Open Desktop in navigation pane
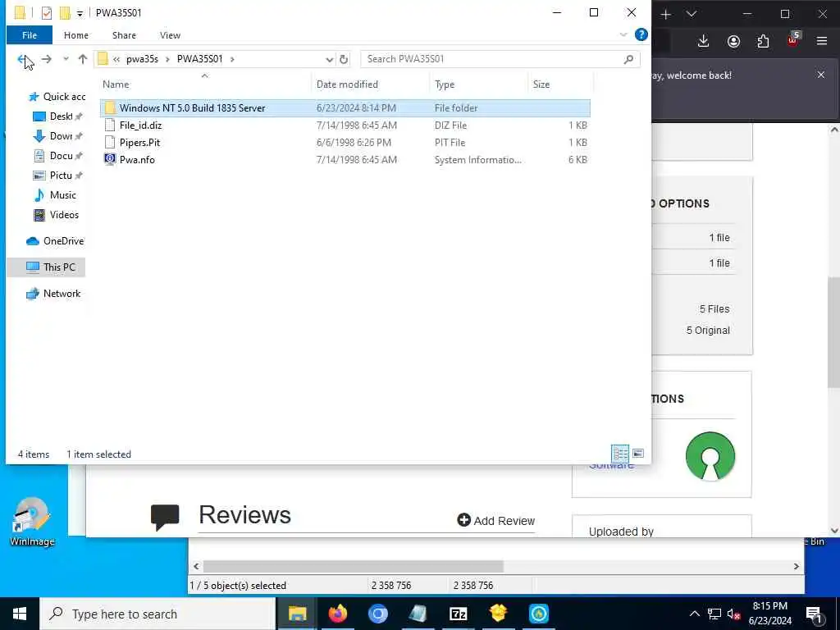 click(x=57, y=116)
